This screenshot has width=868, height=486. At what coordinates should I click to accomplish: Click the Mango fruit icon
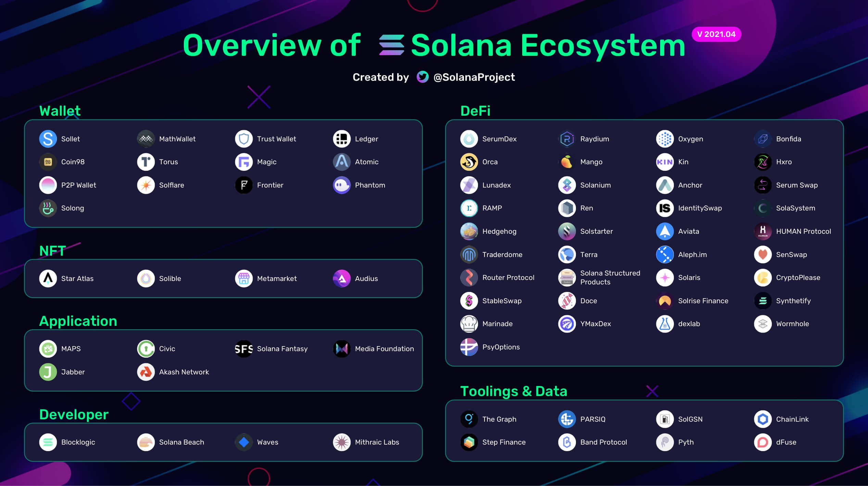pyautogui.click(x=567, y=162)
